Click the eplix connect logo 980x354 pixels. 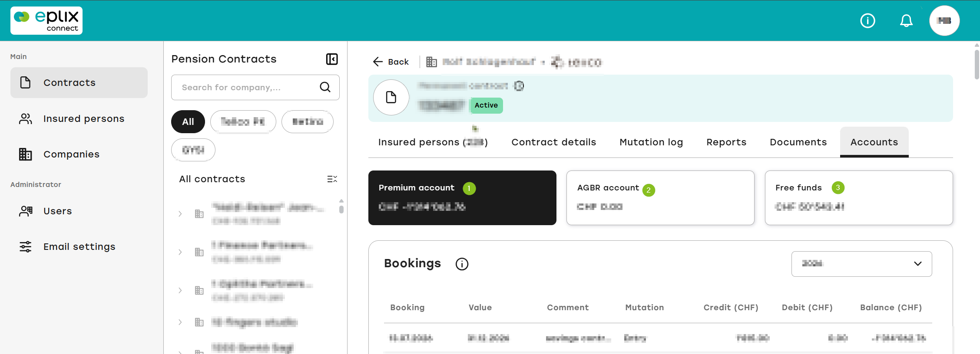(x=46, y=20)
